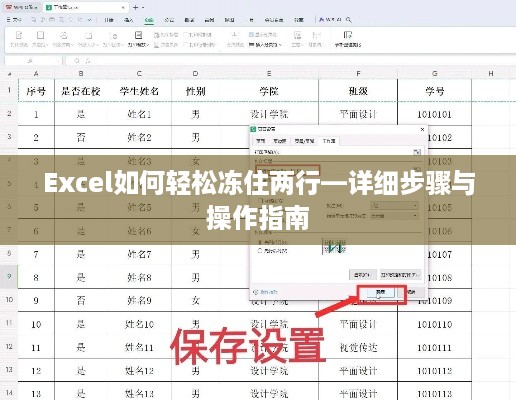The image size is (516, 400).
Task: Open the Header/Footer tab in dialog
Action: pyautogui.click(x=304, y=141)
